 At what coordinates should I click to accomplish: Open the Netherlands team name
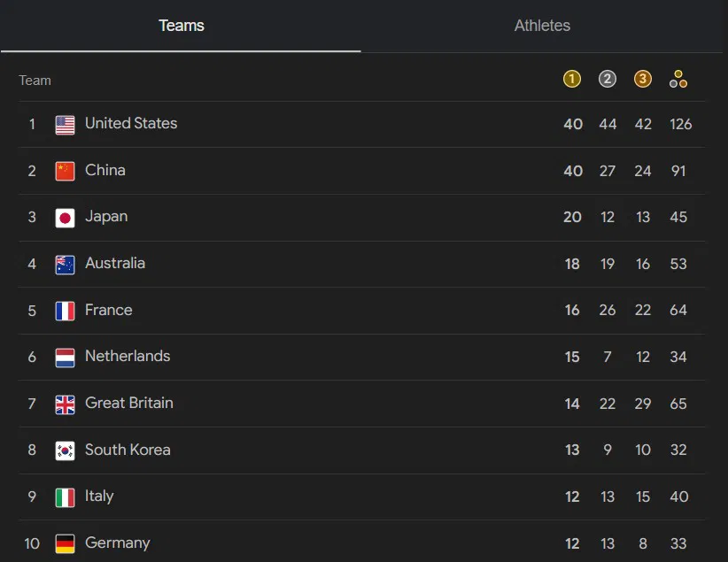(x=128, y=356)
